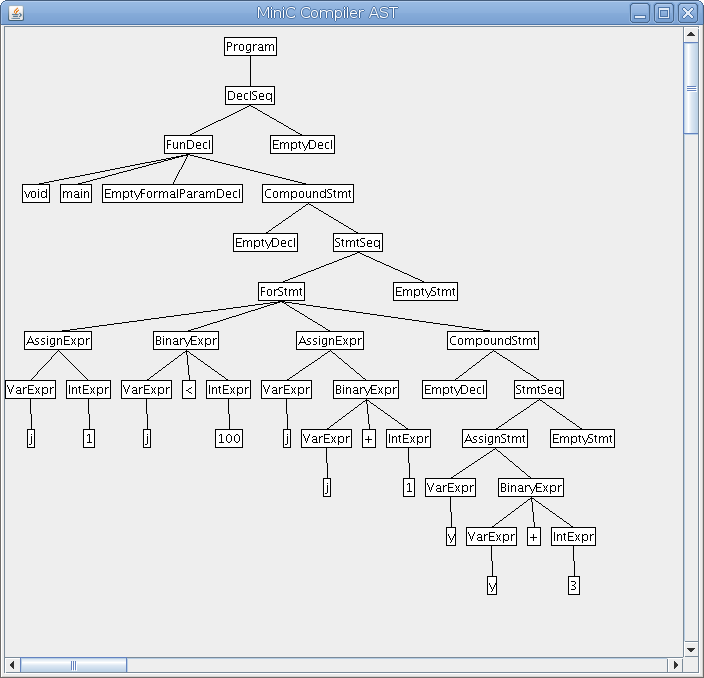Click the void type node
Image resolution: width=704 pixels, height=678 pixels.
pyautogui.click(x=36, y=194)
